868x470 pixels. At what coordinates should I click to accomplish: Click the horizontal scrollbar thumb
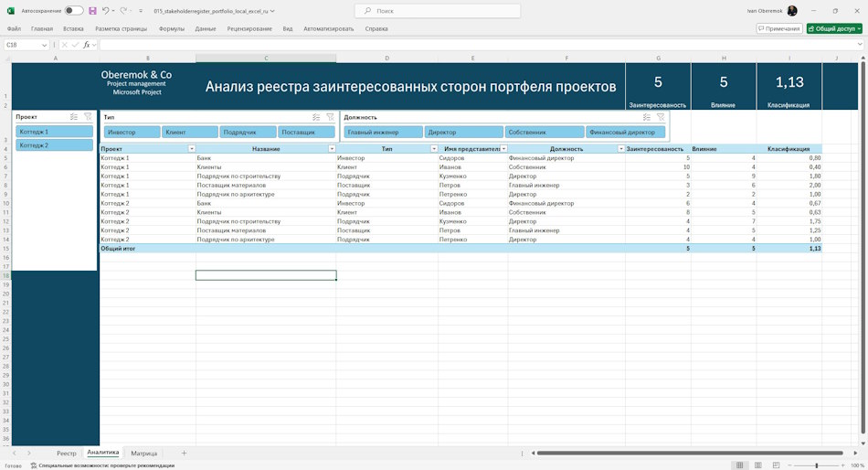pyautogui.click(x=690, y=454)
